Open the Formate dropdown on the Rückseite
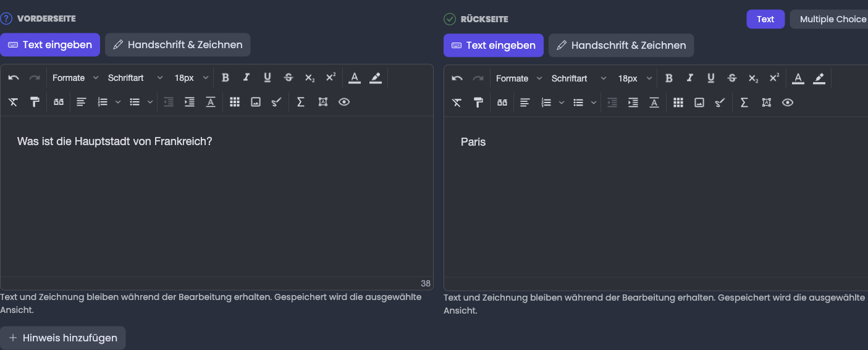868x350 pixels. tap(519, 78)
